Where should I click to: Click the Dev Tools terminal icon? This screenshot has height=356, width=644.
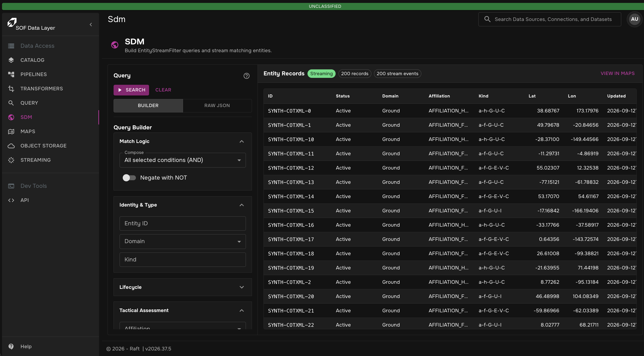[x=11, y=186]
